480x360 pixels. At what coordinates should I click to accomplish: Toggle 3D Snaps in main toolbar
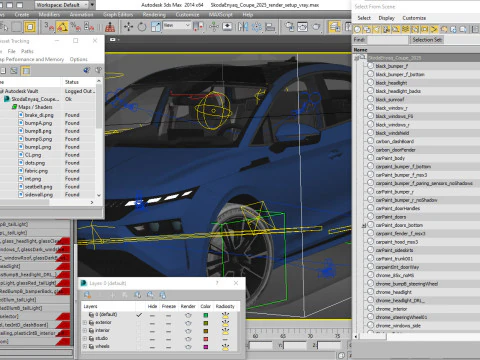[x=49, y=27]
